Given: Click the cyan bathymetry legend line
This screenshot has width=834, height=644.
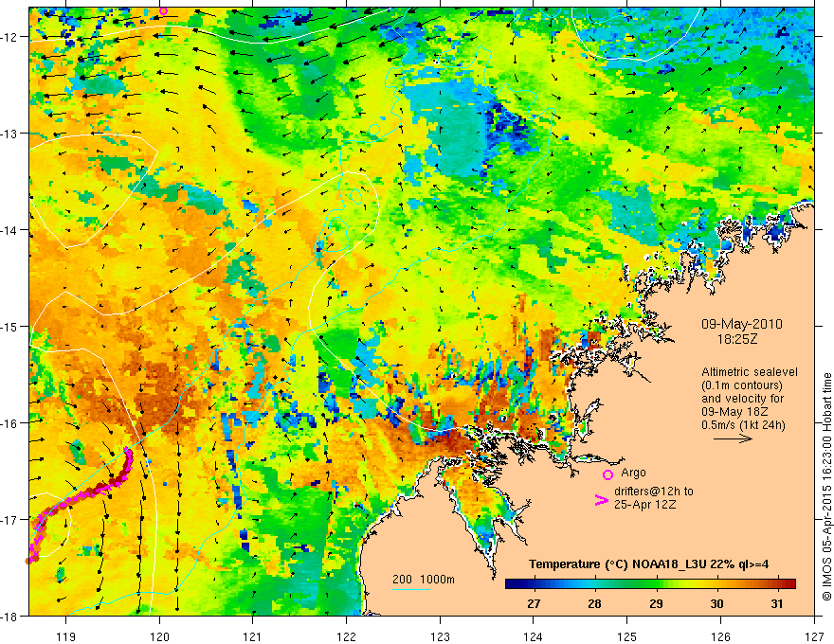Looking at the screenshot, I should [x=411, y=589].
